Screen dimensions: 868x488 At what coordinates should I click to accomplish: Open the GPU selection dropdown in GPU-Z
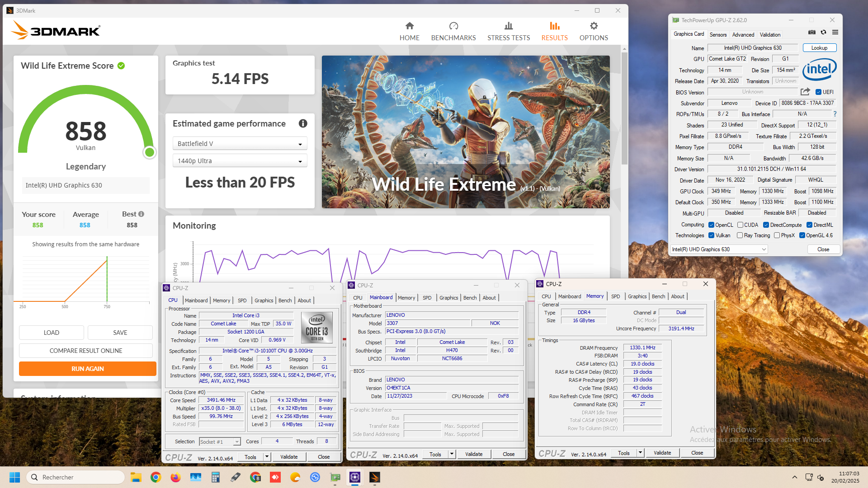(719, 249)
